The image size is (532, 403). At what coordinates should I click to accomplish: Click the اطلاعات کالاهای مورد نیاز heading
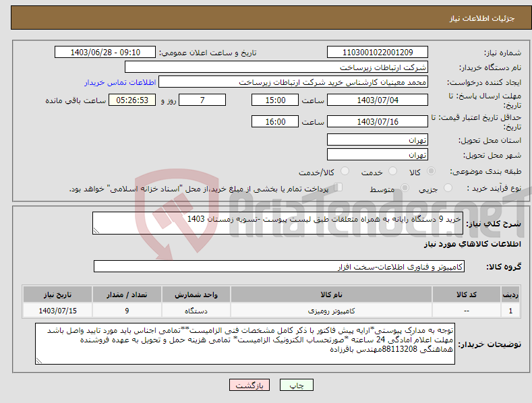pos(472,244)
